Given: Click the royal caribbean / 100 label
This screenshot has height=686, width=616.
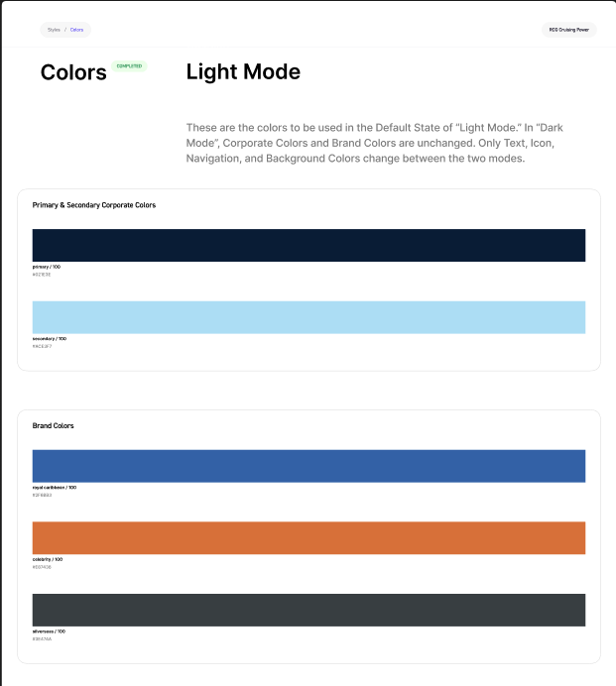Looking at the screenshot, I should pos(55,488).
